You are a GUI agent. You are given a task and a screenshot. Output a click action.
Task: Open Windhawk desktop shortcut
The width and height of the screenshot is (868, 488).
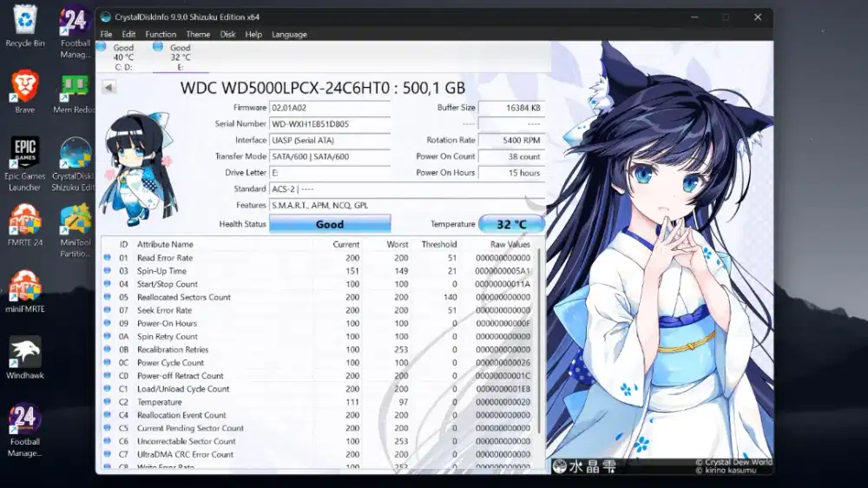(25, 358)
